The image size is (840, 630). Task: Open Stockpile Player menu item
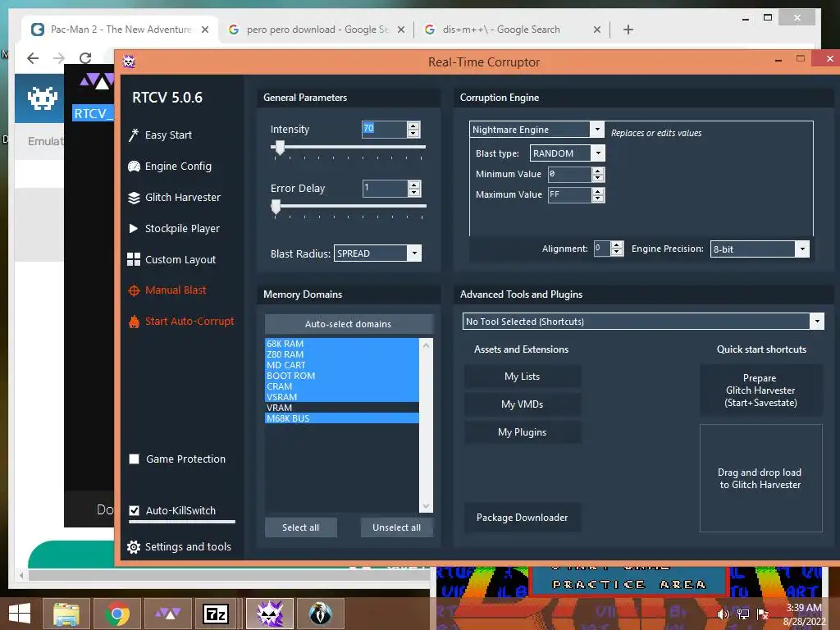click(x=182, y=228)
